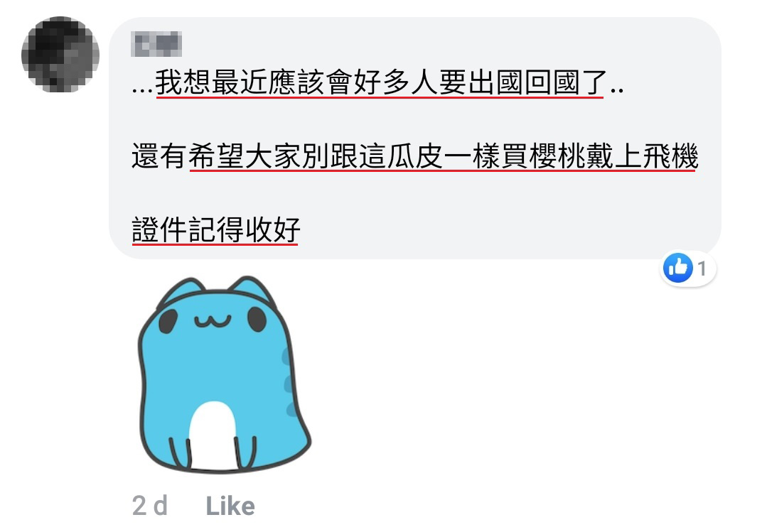Click 還有 at start of second line
The height and width of the screenshot is (532, 767).
159,156
